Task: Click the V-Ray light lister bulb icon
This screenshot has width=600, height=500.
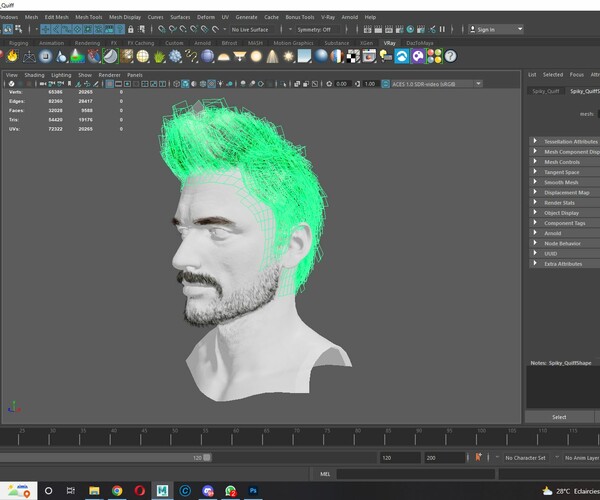Action: (x=386, y=56)
